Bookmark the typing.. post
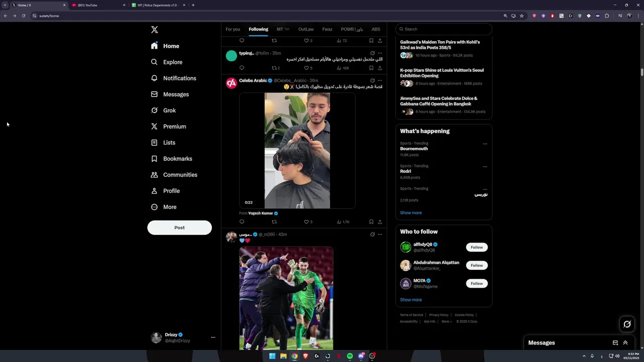The height and width of the screenshot is (362, 644). tap(371, 68)
